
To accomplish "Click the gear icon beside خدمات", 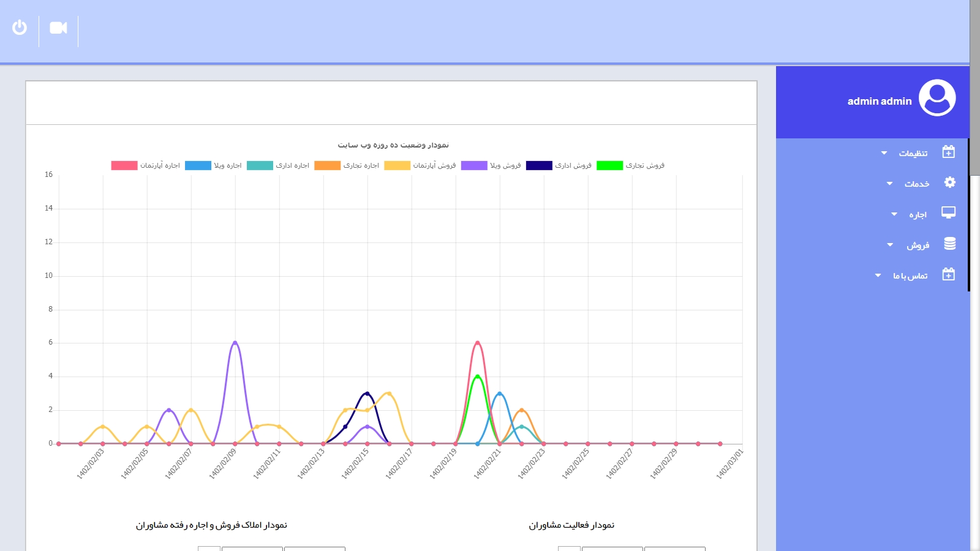I will pos(949,182).
